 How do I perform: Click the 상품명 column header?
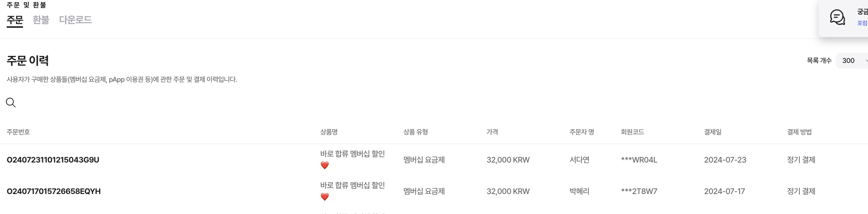[x=329, y=132]
